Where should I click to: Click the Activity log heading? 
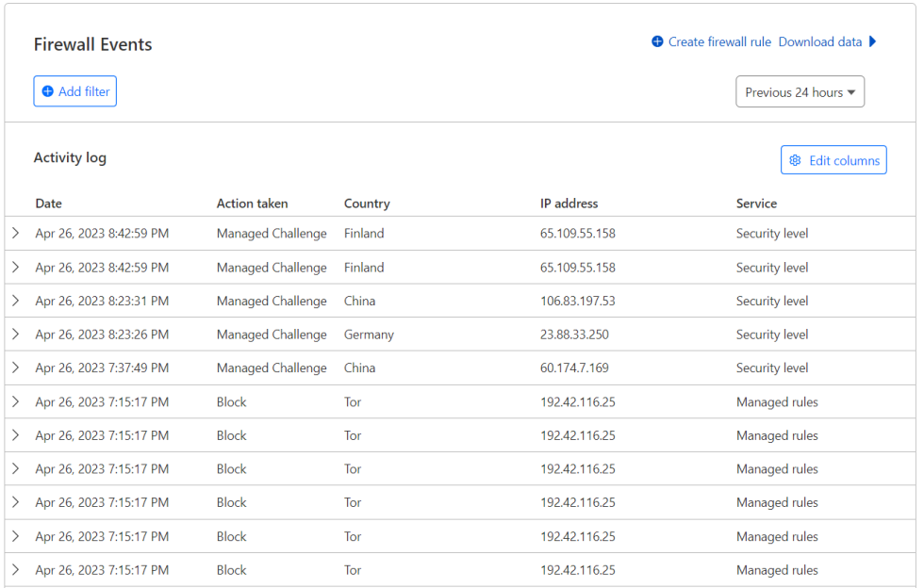coord(70,157)
